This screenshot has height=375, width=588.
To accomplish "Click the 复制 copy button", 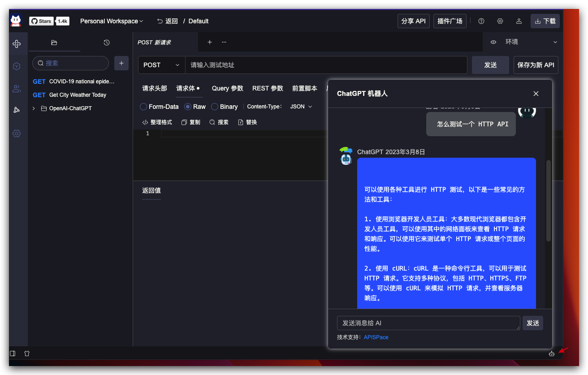I will (191, 122).
